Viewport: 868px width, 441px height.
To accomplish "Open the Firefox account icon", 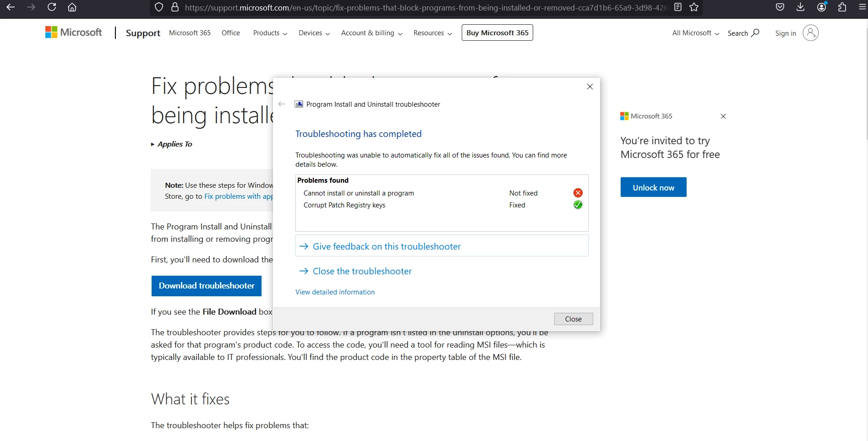I will tap(822, 7).
